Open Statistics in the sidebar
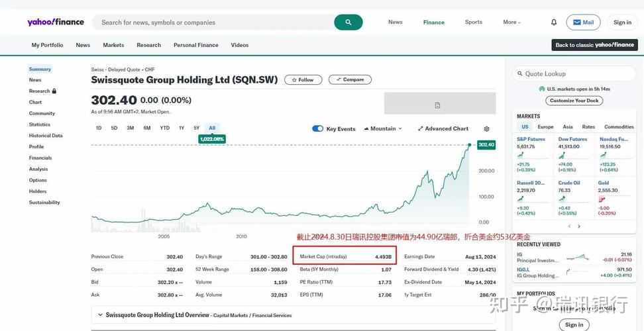 pyautogui.click(x=40, y=124)
